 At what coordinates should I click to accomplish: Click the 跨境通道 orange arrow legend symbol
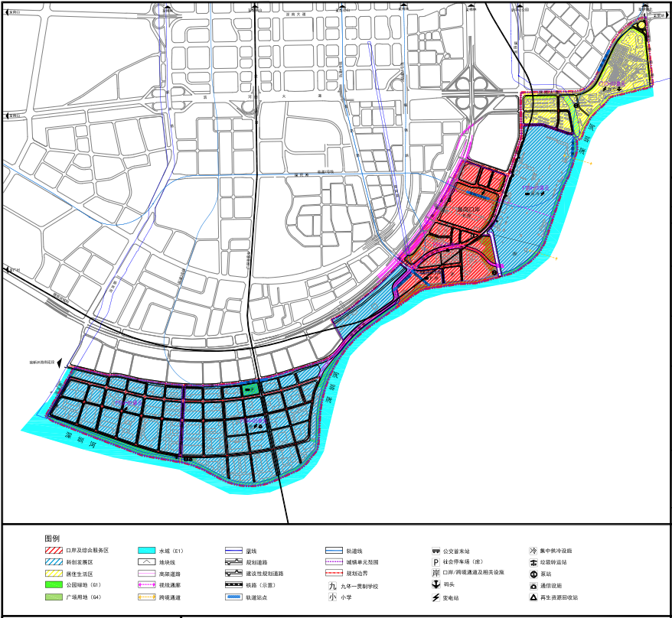click(x=147, y=597)
